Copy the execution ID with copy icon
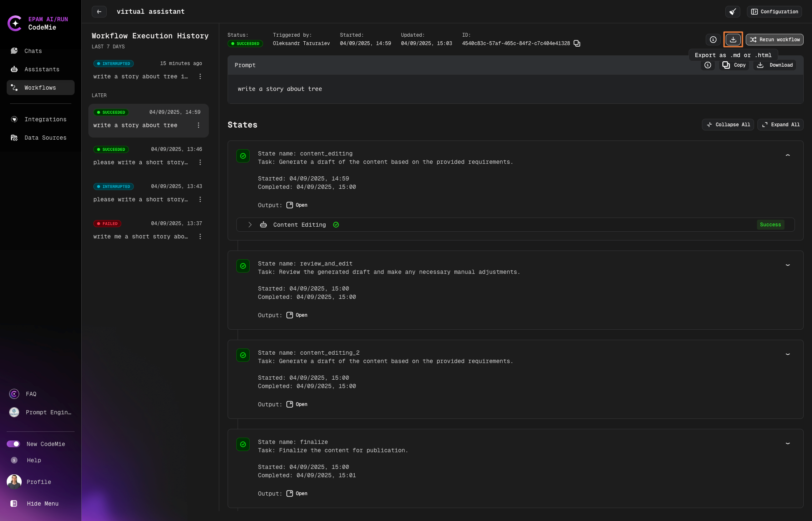Image resolution: width=812 pixels, height=521 pixels. click(577, 43)
